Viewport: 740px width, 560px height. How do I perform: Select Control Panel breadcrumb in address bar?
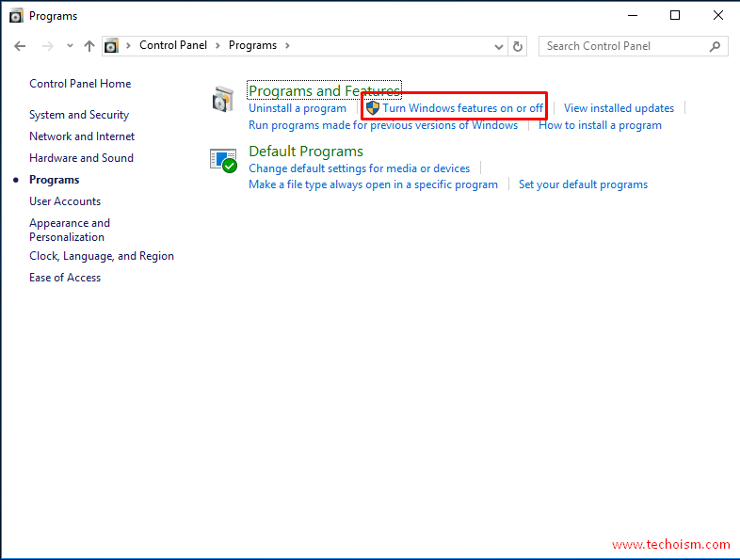pos(173,45)
